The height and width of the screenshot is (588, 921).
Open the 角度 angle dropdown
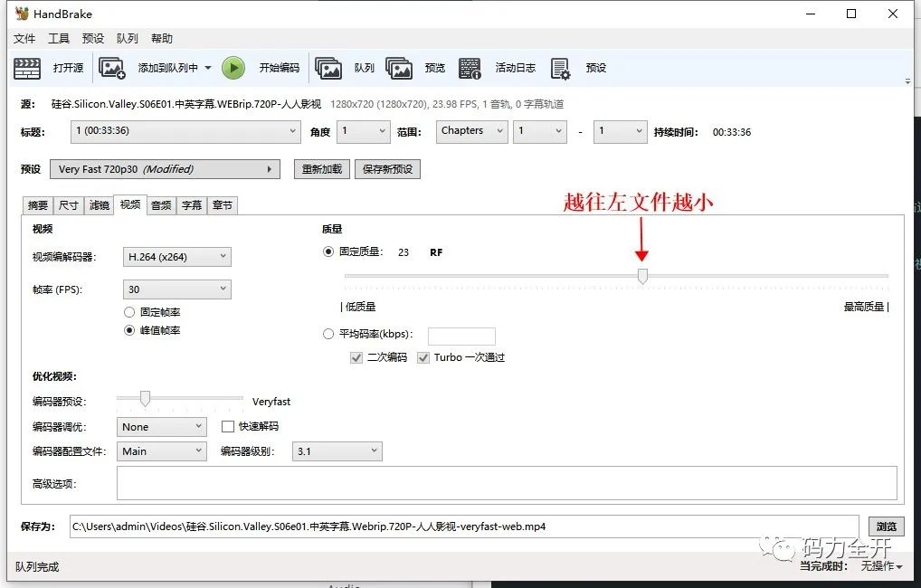coord(364,131)
